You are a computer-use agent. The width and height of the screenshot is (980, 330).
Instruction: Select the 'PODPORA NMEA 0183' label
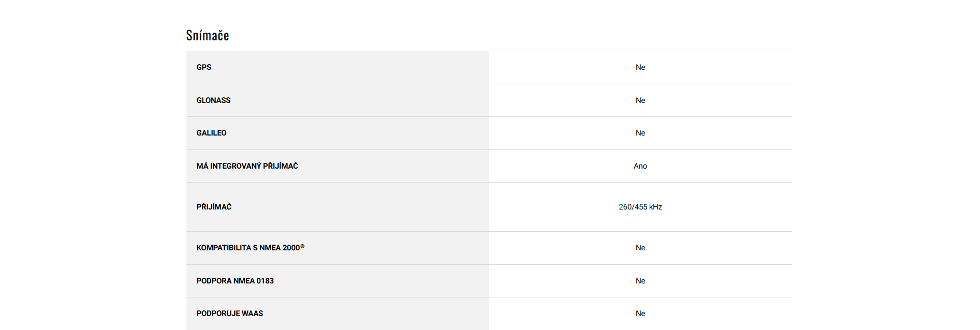point(235,281)
